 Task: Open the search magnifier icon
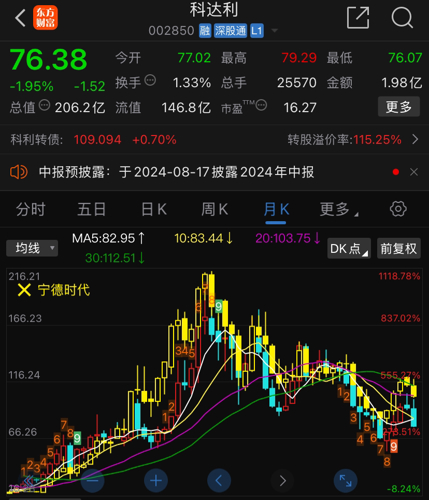tap(402, 18)
